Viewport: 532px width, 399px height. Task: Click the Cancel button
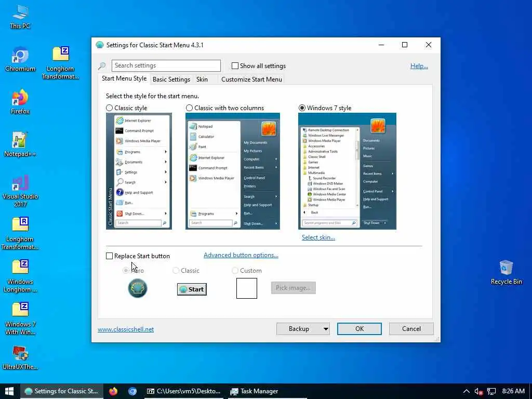pyautogui.click(x=411, y=329)
